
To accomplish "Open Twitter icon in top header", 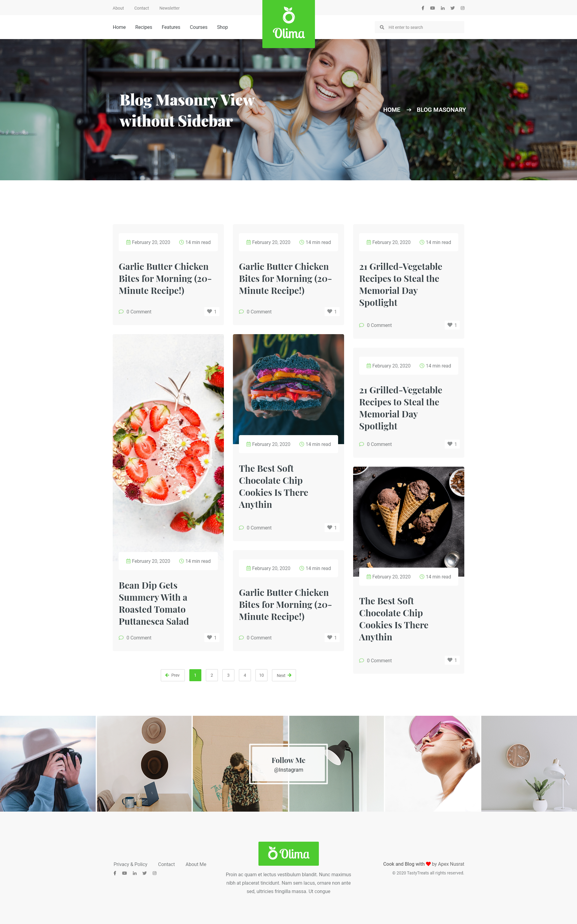I will click(453, 8).
